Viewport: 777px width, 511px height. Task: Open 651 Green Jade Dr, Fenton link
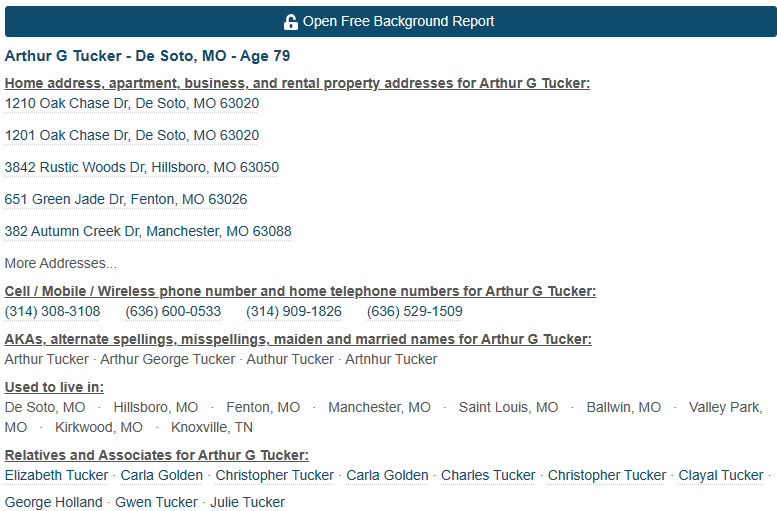click(x=126, y=199)
